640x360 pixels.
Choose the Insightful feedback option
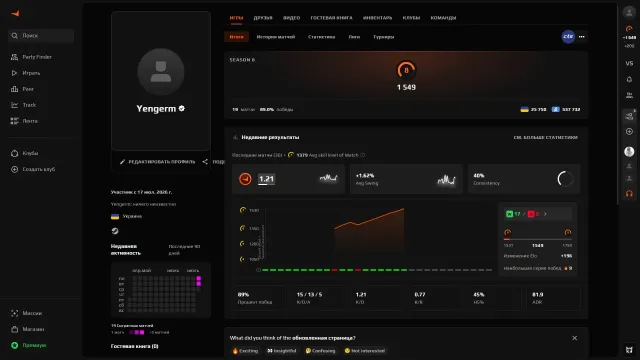[282, 351]
